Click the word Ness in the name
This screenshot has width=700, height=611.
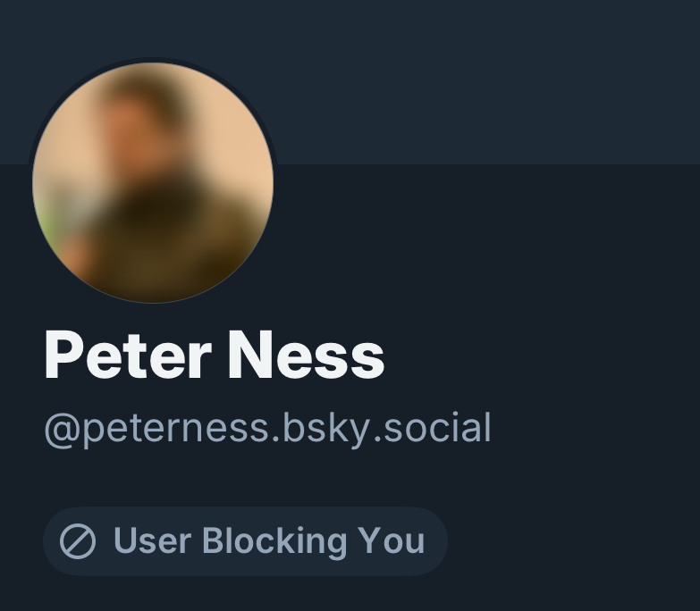pyautogui.click(x=306, y=355)
